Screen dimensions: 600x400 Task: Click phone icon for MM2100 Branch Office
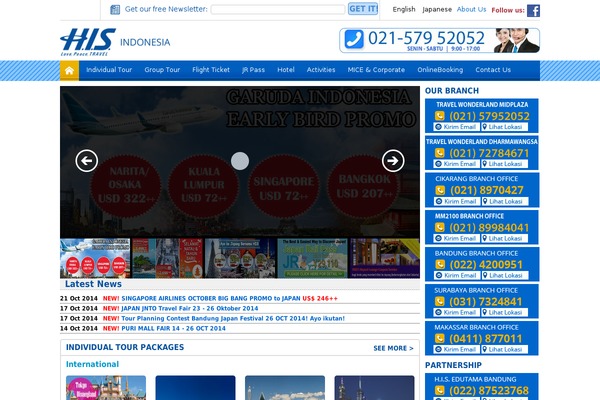pos(440,227)
